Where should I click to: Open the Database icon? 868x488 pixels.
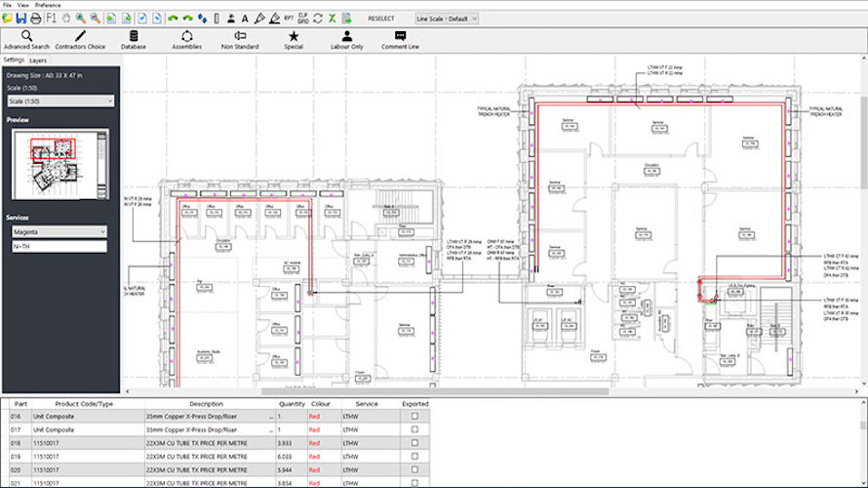point(134,35)
